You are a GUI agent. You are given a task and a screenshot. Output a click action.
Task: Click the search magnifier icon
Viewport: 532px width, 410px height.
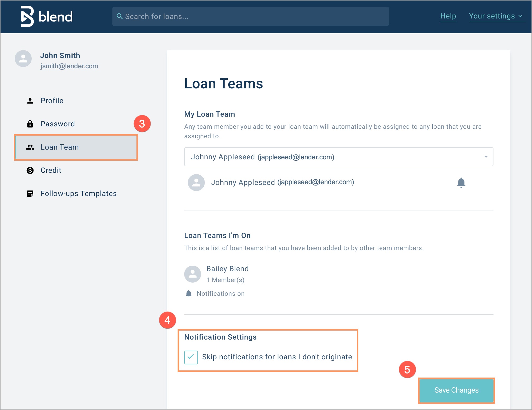point(120,16)
